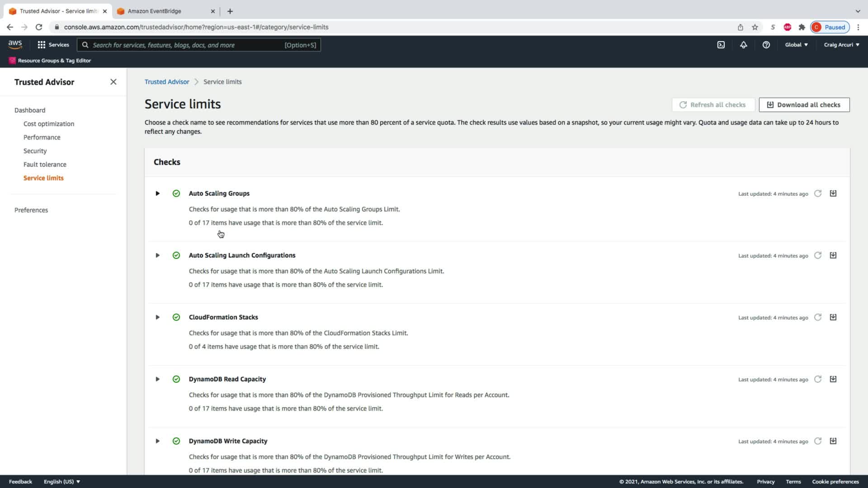Expand the Auto Scaling Groups check
This screenshot has width=868, height=488.
pyautogui.click(x=157, y=193)
